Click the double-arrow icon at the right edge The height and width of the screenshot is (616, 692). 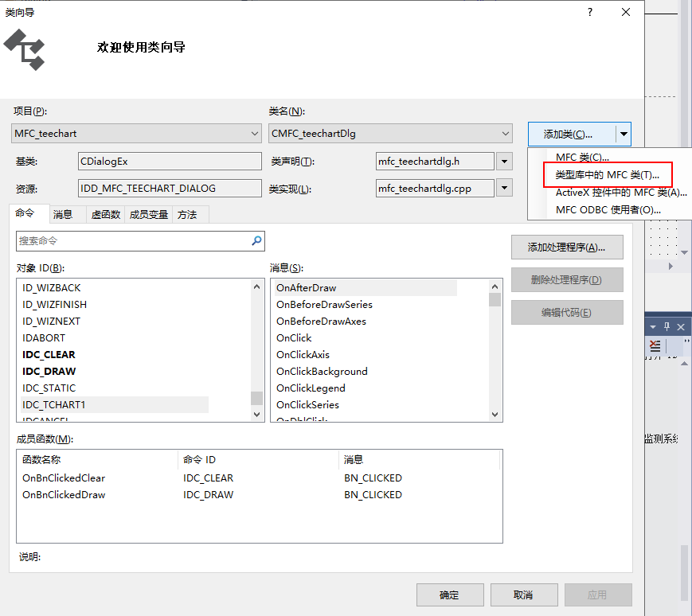(x=686, y=341)
